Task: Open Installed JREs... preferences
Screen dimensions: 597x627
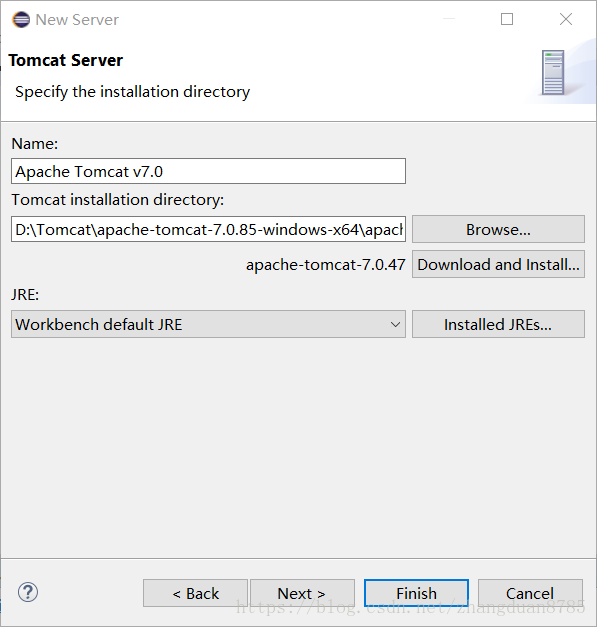Action: click(498, 324)
